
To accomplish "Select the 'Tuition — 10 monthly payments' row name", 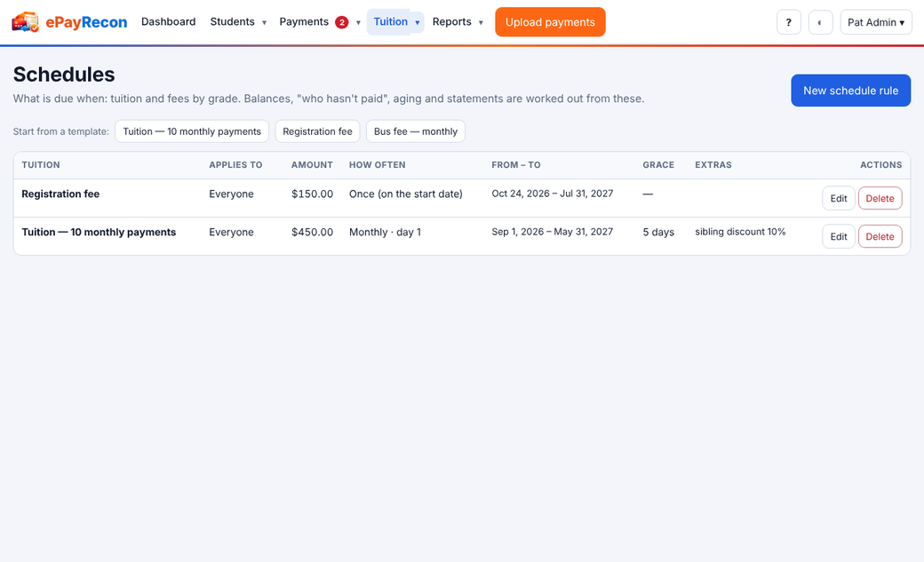I will (x=99, y=232).
